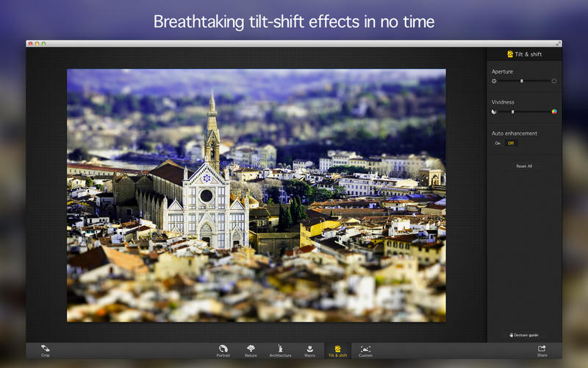Turn Auto enhancement On
Image resolution: width=588 pixels, height=368 pixels.
point(498,143)
